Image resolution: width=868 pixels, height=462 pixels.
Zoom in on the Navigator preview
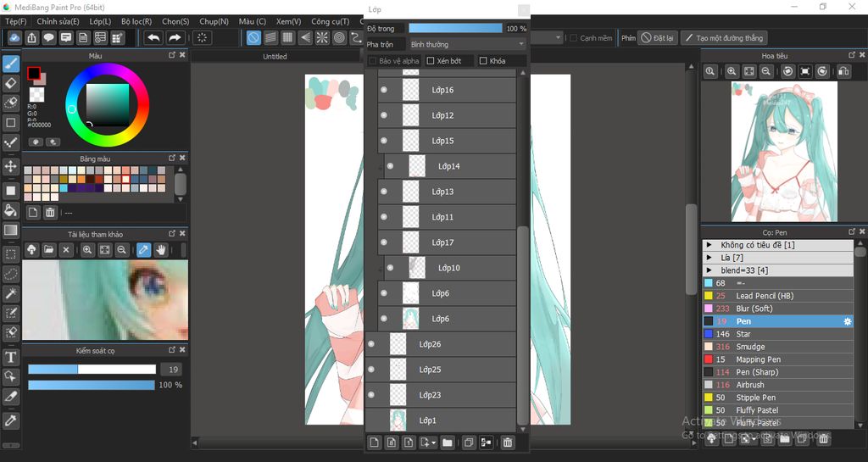[732, 72]
